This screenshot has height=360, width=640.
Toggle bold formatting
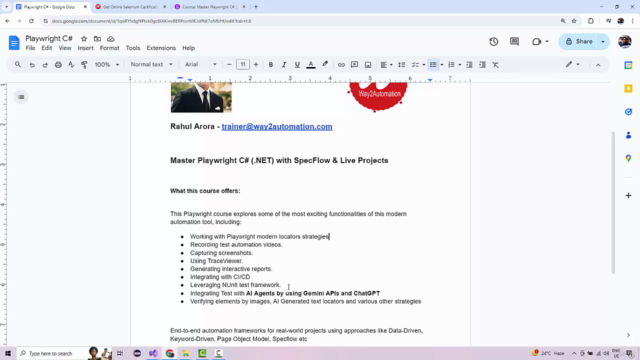tap(271, 64)
